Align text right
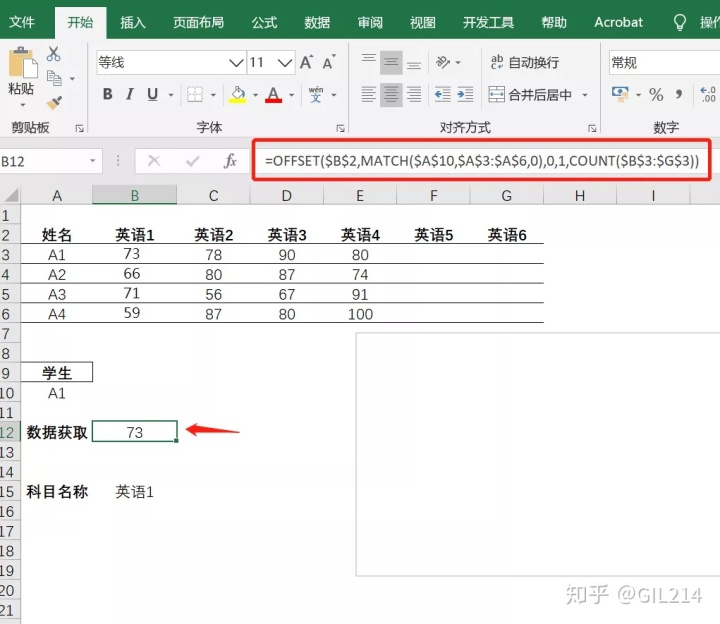 click(414, 95)
